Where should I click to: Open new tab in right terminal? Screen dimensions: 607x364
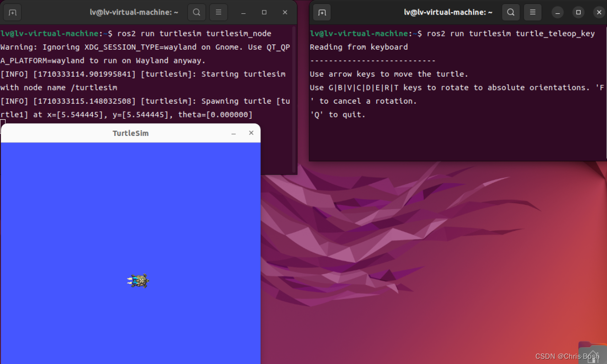tap(322, 12)
